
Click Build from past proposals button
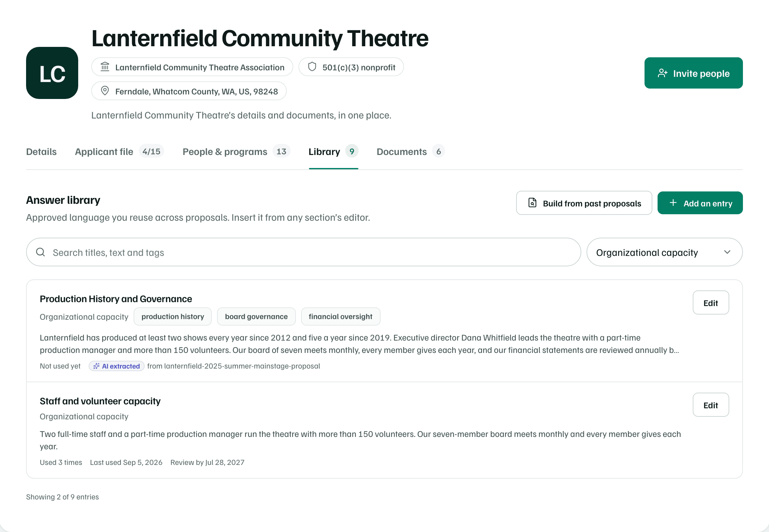(584, 203)
